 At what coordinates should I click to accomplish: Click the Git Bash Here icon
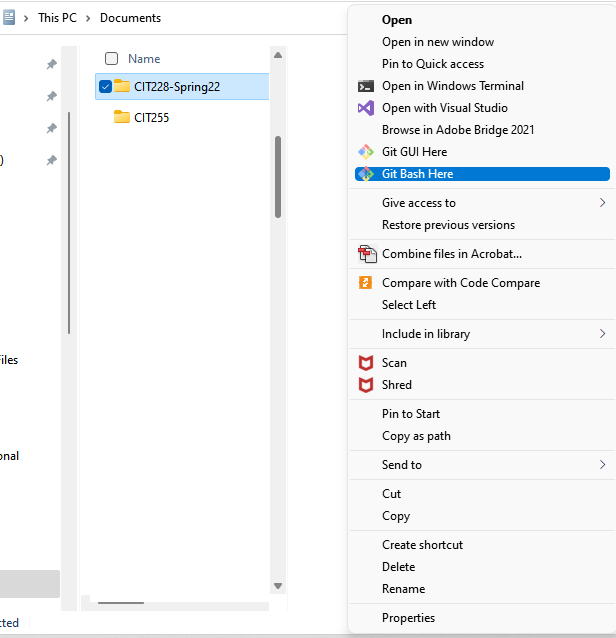pos(365,174)
